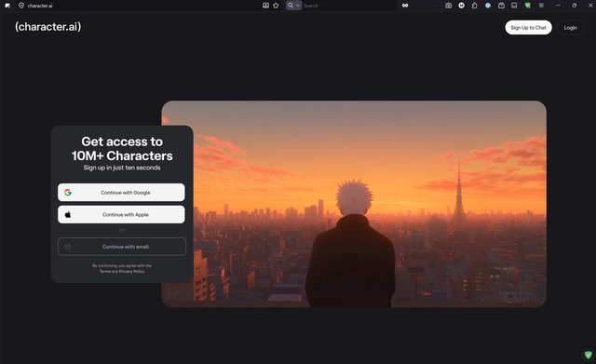Bookmark this page with the star icon
Viewport: 596px width, 364px height.
click(x=276, y=6)
